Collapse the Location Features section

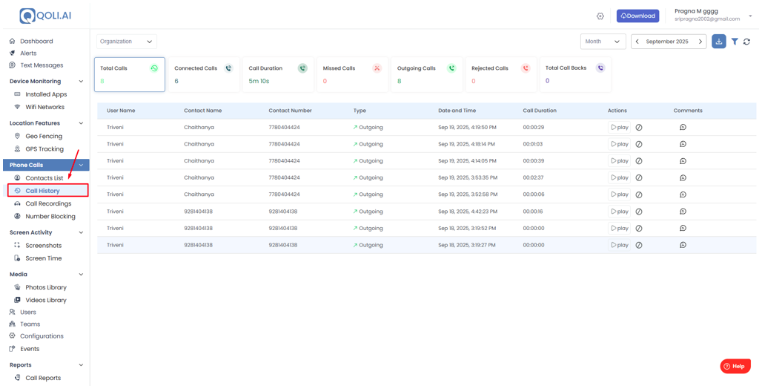(81, 123)
